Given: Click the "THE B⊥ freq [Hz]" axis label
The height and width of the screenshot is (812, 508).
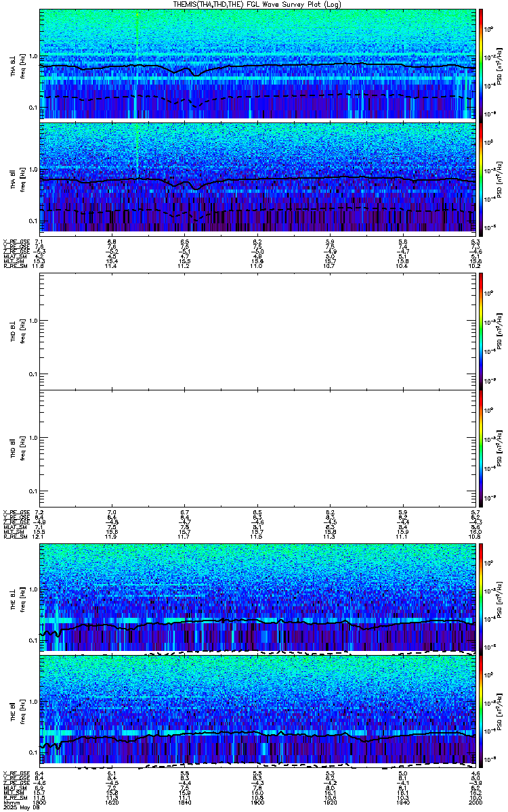Looking at the screenshot, I should pos(17,598).
